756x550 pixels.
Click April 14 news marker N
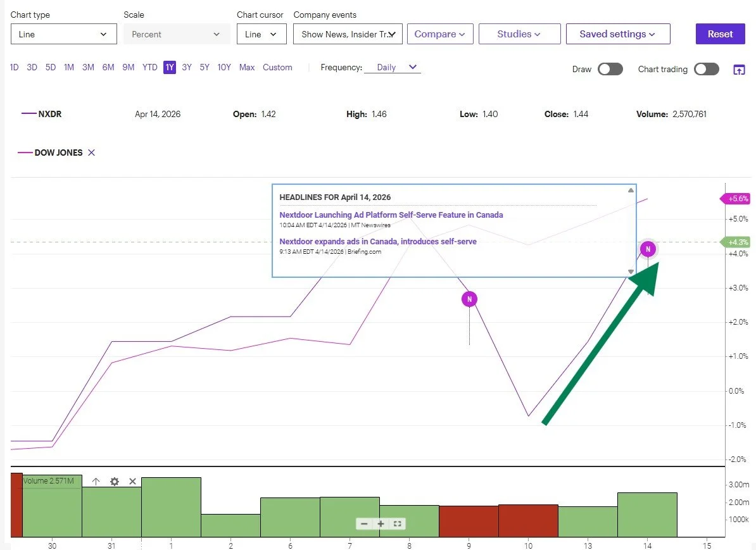tap(648, 249)
